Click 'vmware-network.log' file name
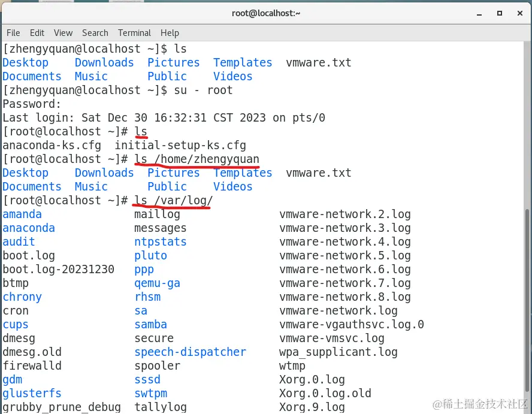Viewport: 532px width, 414px height. pyautogui.click(x=338, y=311)
